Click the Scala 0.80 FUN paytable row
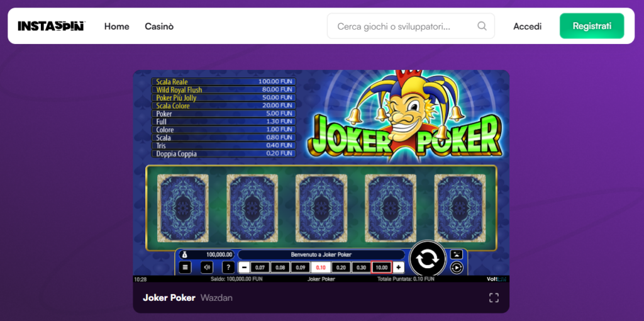This screenshot has width=644, height=321. 223,137
